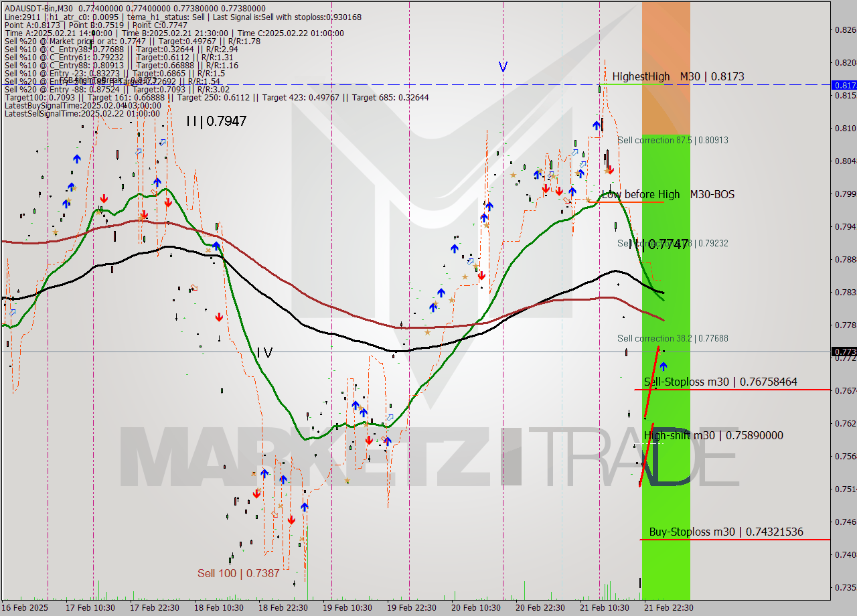Click the Low before High M30-BOS label
The image size is (857, 616).
(x=668, y=195)
